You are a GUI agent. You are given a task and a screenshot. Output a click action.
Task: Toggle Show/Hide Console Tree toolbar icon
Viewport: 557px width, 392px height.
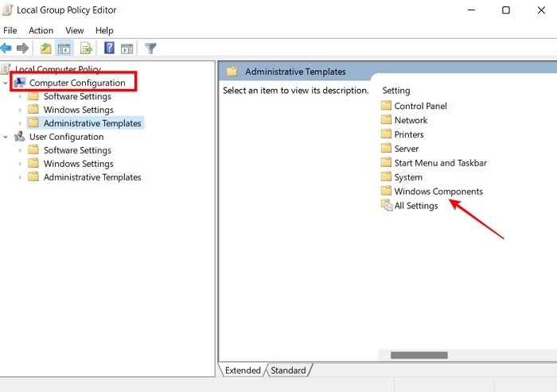point(64,49)
